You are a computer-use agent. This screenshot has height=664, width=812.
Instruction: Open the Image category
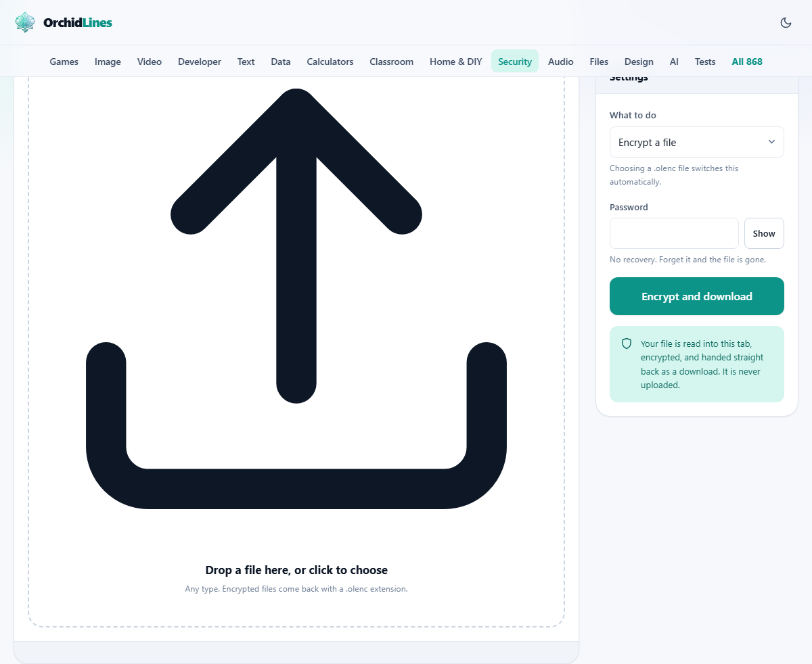point(108,62)
